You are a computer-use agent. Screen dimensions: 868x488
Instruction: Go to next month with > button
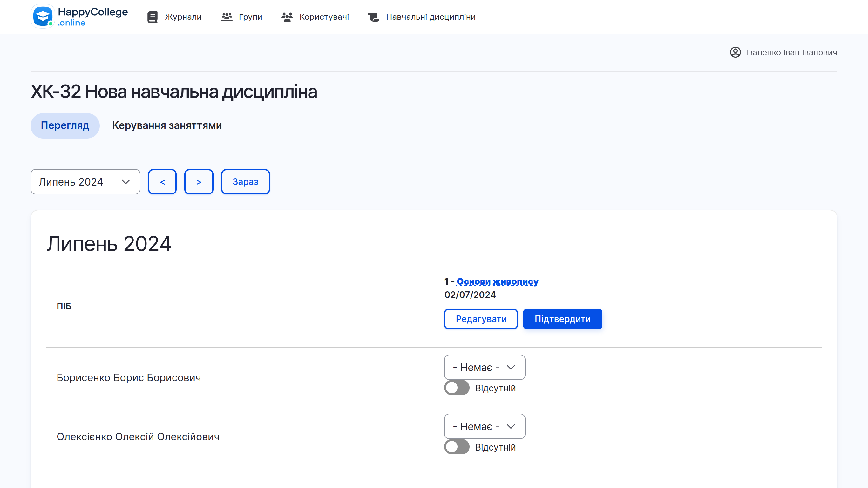199,182
